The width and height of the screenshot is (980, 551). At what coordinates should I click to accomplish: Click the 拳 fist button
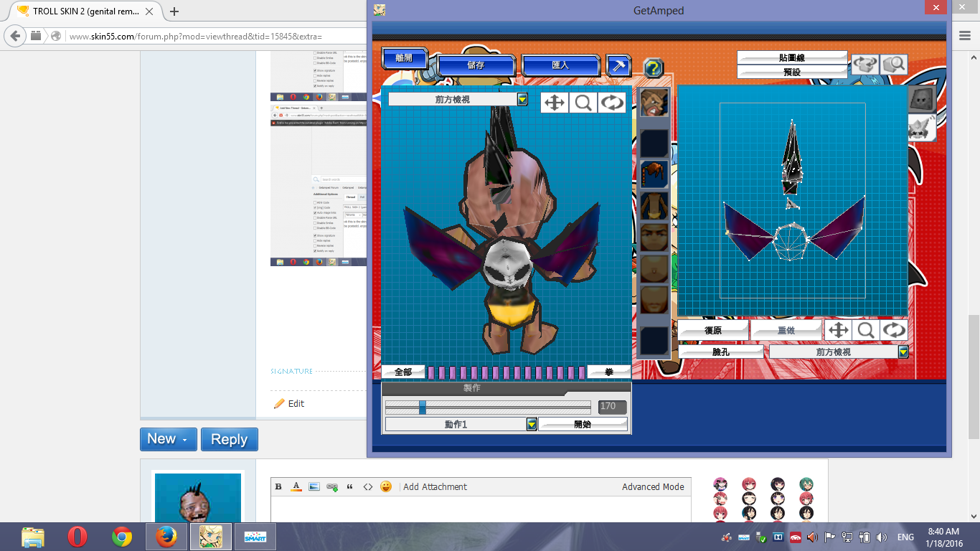(x=608, y=372)
